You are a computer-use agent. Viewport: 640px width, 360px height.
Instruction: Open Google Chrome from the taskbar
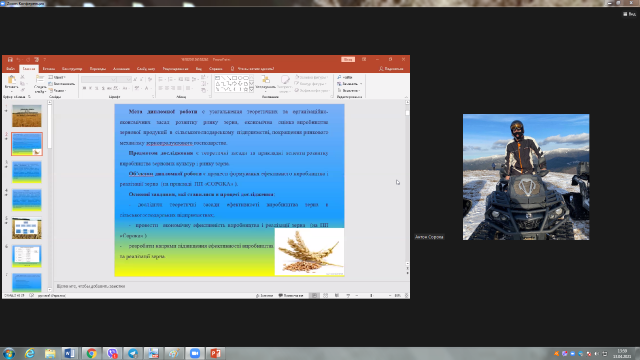pyautogui.click(x=91, y=353)
